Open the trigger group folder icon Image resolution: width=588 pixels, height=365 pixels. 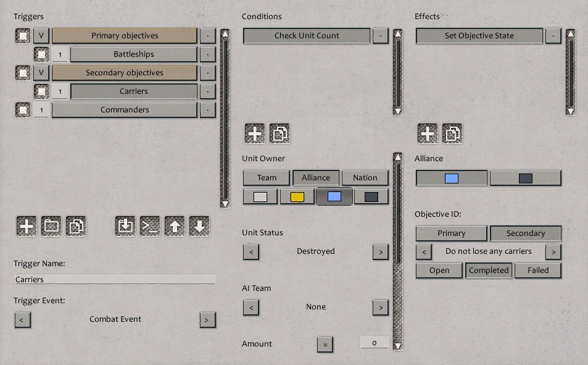coord(51,226)
